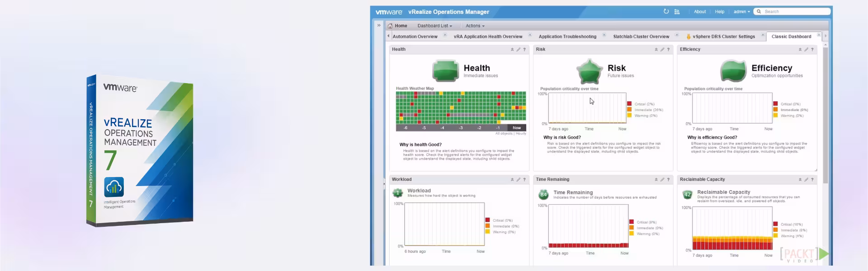Select Now on the Health Weather Map timeline
The width and height of the screenshot is (868, 271).
point(517,128)
